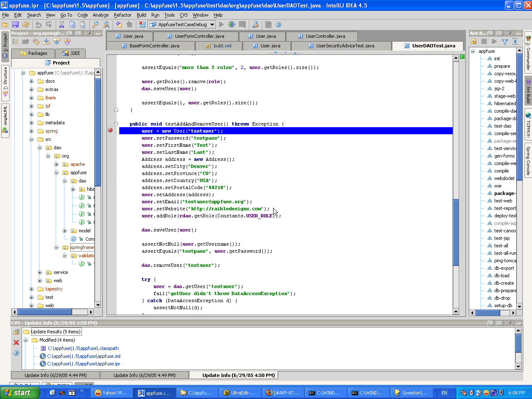The width and height of the screenshot is (532, 399).
Task: Expand the docs folder node
Action: (x=32, y=81)
